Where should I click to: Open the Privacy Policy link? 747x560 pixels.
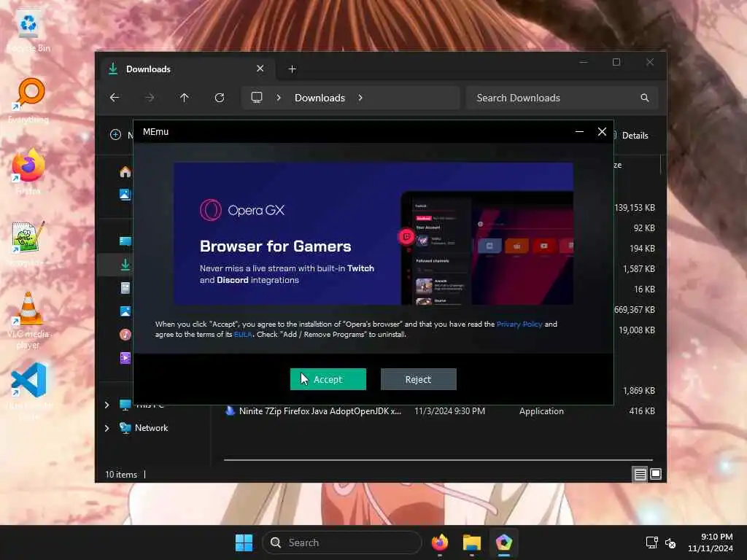tap(519, 324)
